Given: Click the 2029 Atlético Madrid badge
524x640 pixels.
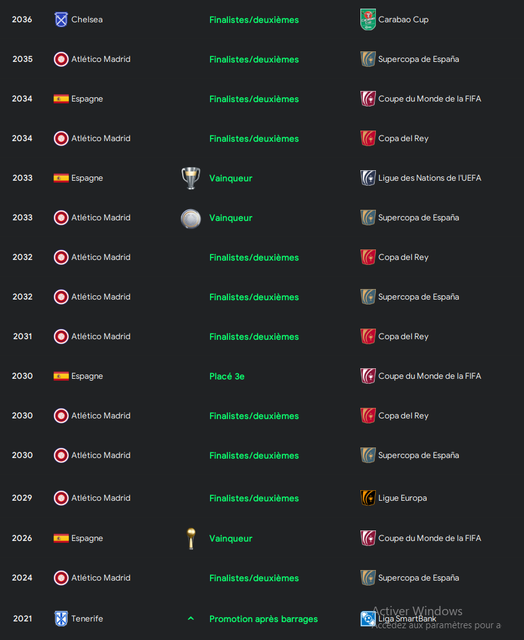Looking at the screenshot, I should (61, 498).
